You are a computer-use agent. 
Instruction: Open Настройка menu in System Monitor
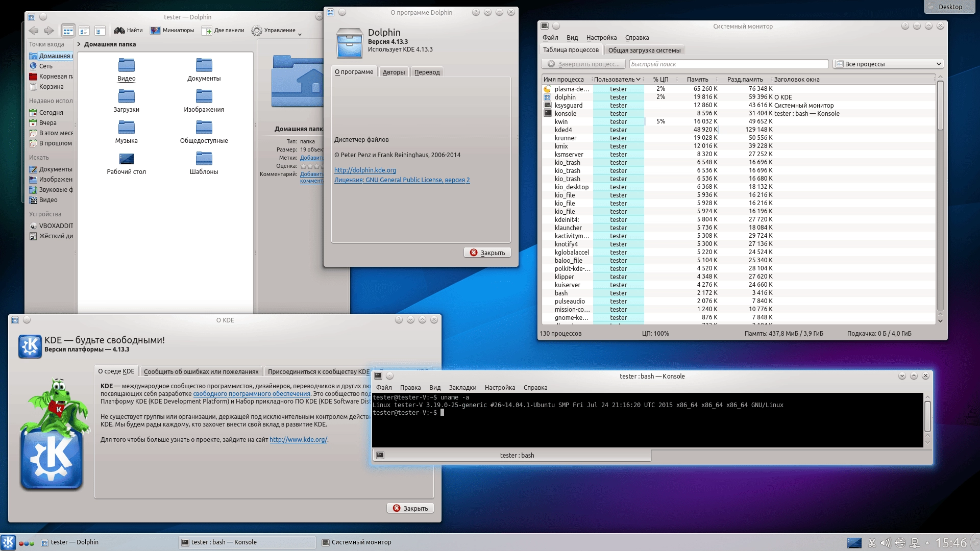(x=601, y=38)
